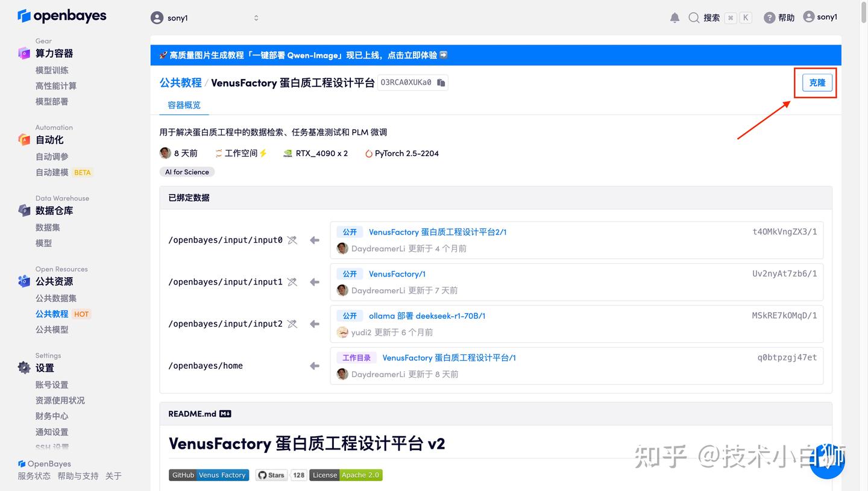
Task: Click the 算力容器 cube icon in sidebar
Action: tap(24, 53)
